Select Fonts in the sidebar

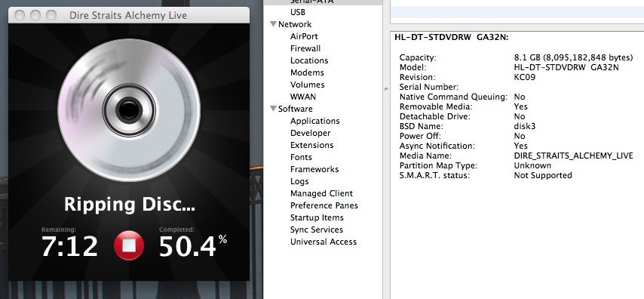point(301,157)
